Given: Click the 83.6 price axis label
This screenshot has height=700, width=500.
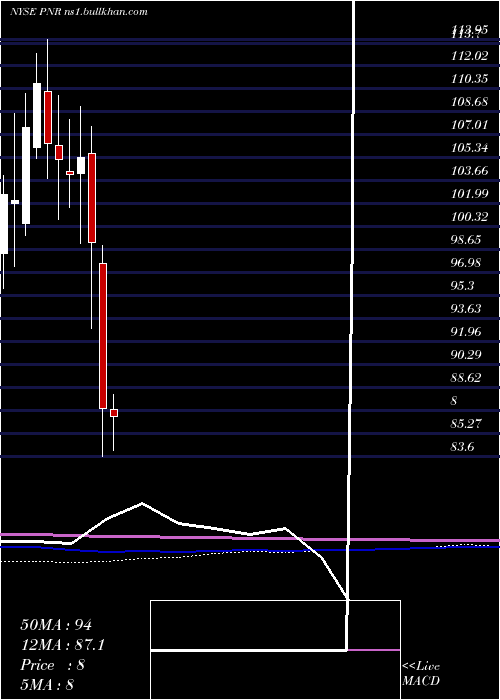Looking at the screenshot, I should (463, 446).
